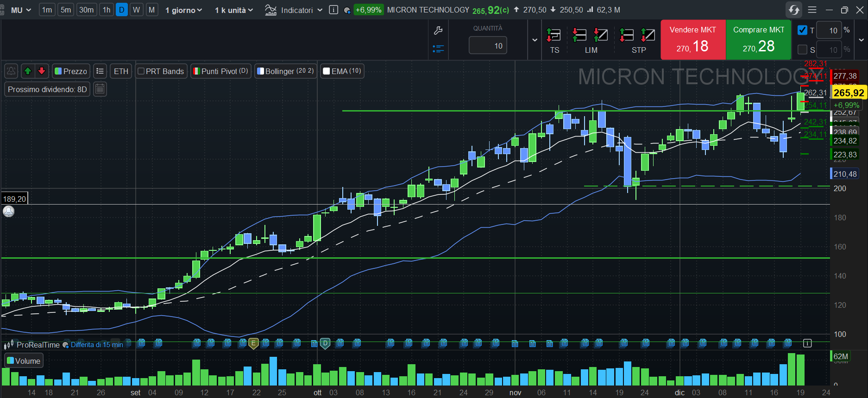Expand the 1 giorno period dropdown
This screenshot has height=398, width=868.
tap(183, 10)
